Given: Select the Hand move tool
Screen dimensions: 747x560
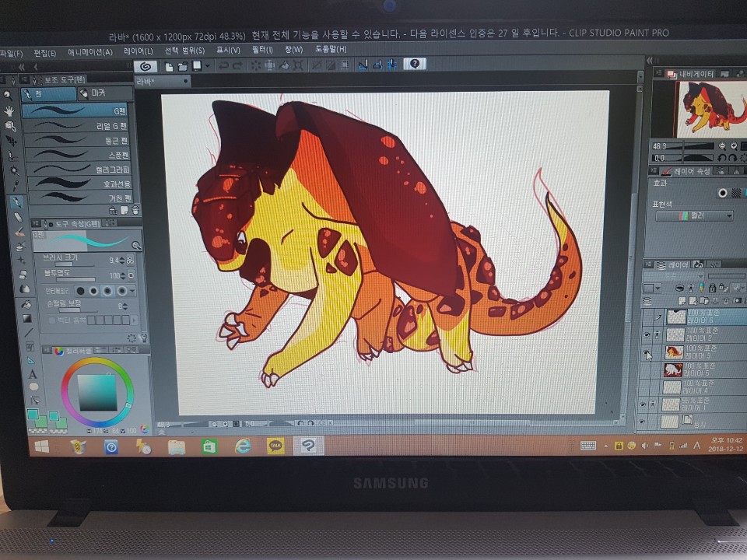Looking at the screenshot, I should (10, 110).
